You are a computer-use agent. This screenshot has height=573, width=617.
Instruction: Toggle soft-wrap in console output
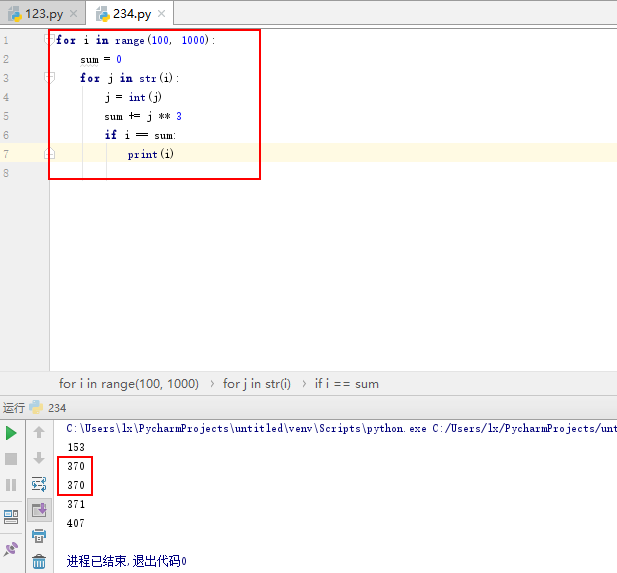point(39,485)
